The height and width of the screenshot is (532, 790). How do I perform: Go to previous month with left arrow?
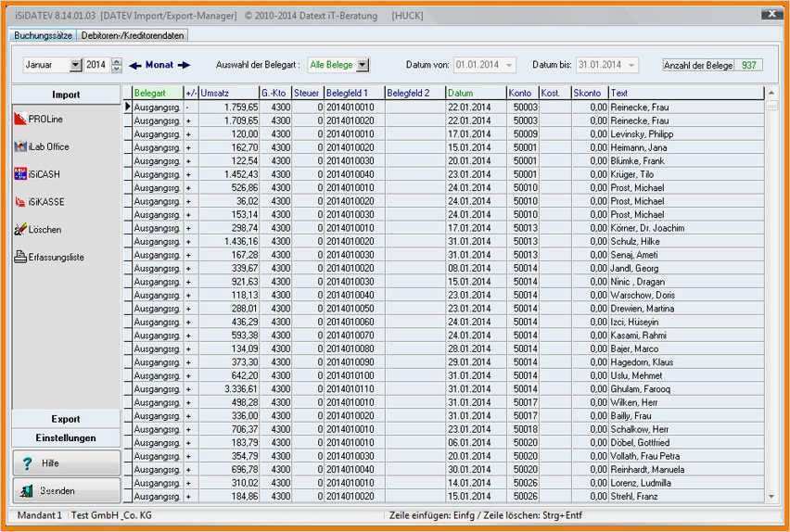tap(135, 65)
